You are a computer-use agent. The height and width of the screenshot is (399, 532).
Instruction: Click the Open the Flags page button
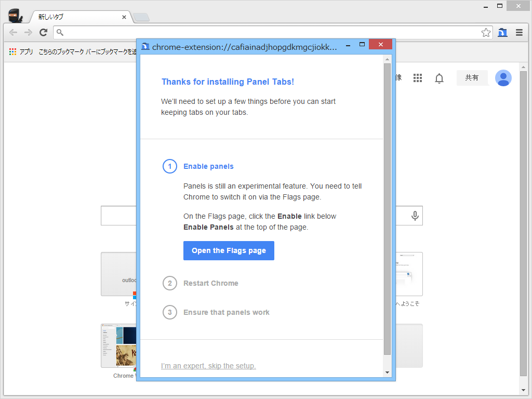click(x=229, y=250)
